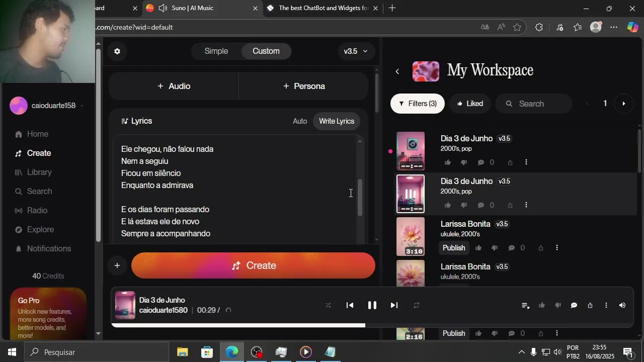Like the 3:10 Larissa Bonita song
The height and width of the screenshot is (362, 644).
click(x=478, y=248)
